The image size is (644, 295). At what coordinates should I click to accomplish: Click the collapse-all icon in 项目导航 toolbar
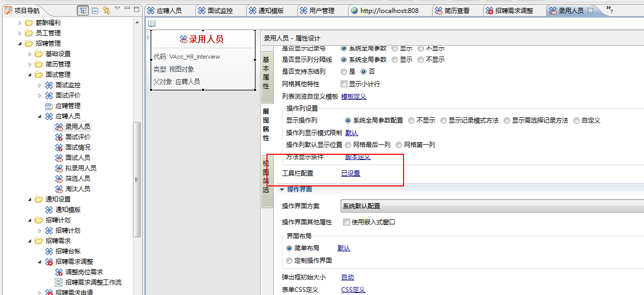[x=95, y=10]
